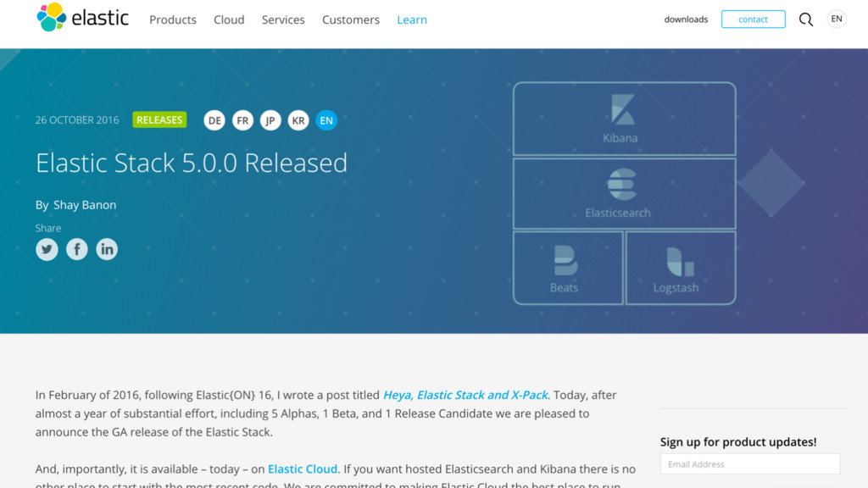
Task: Focus the Email Address input field
Action: coord(750,464)
